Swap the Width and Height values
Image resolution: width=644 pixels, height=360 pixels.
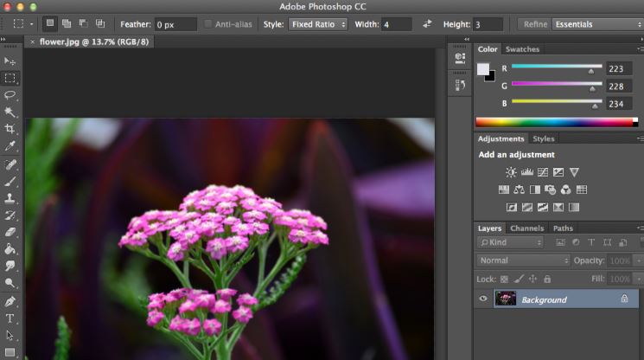pos(427,24)
